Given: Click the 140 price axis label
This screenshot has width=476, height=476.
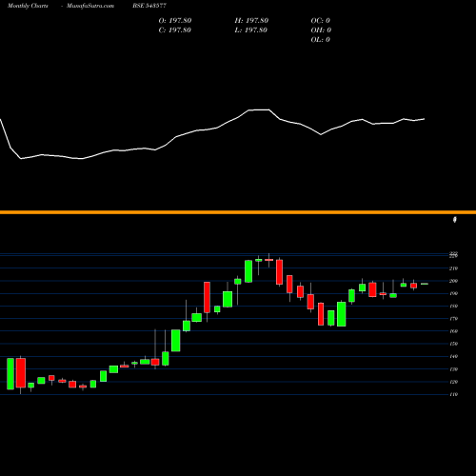Looking at the screenshot, I should 453,356.
